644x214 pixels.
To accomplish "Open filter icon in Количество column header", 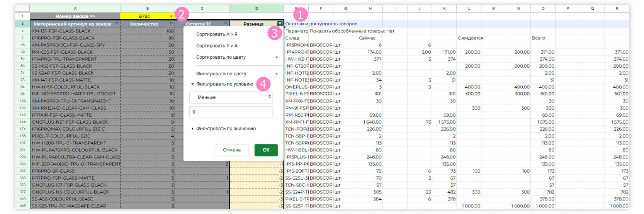I will tap(171, 24).
